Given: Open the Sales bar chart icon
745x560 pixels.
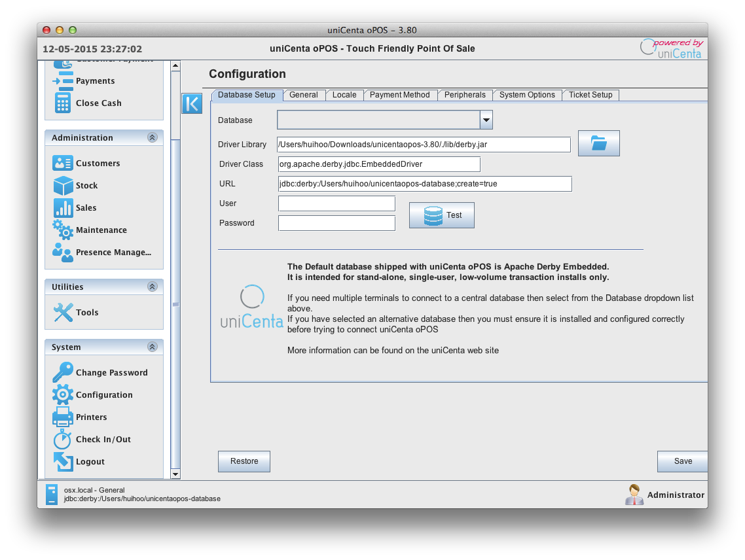Looking at the screenshot, I should pos(63,208).
